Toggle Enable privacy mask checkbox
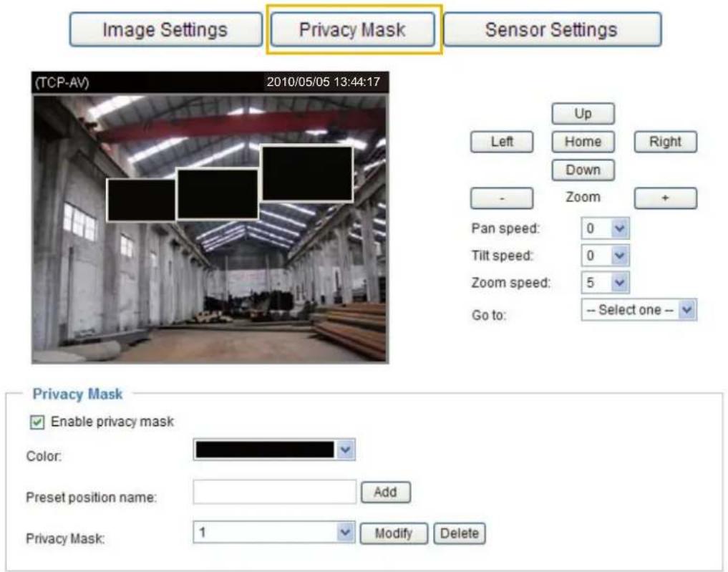The height and width of the screenshot is (572, 728). point(37,422)
